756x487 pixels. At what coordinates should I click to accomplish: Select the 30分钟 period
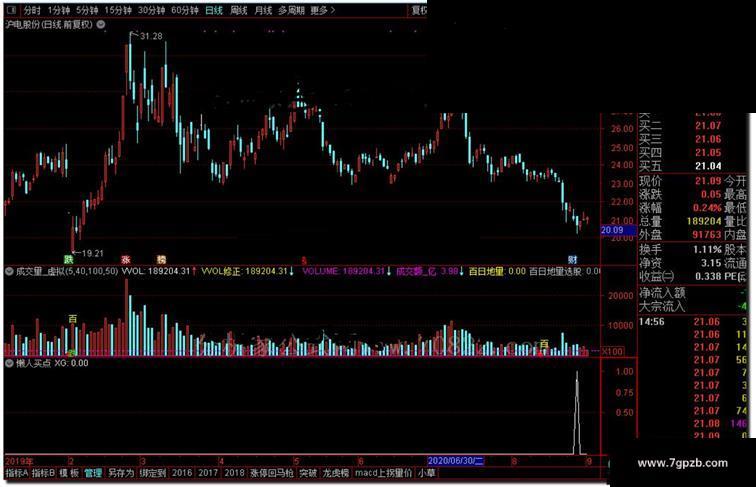(151, 10)
